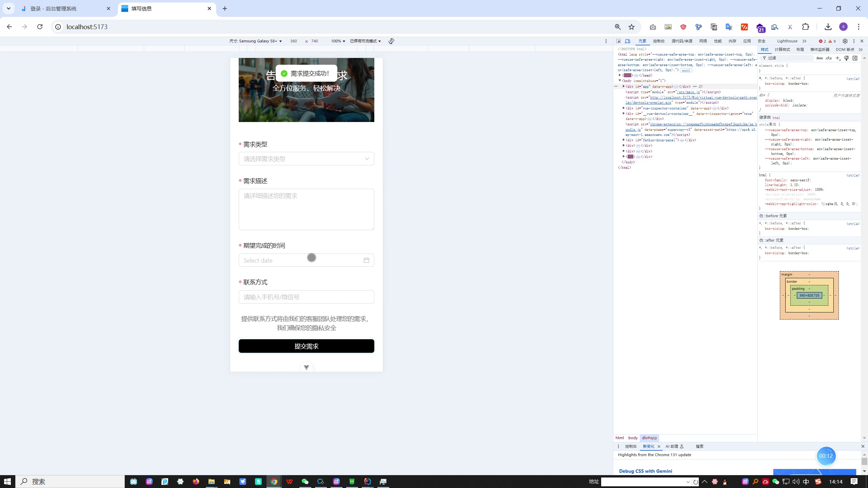Open Firefox from the taskbar

(x=196, y=482)
